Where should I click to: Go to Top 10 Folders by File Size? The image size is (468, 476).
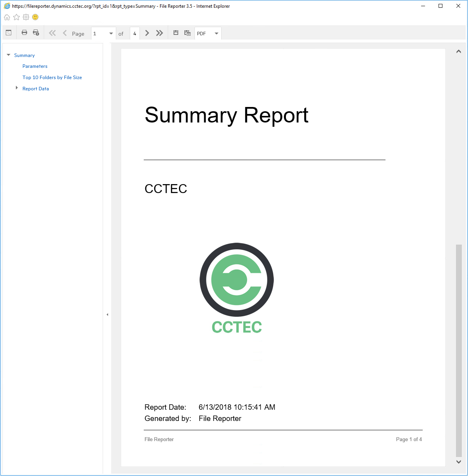[x=52, y=78]
